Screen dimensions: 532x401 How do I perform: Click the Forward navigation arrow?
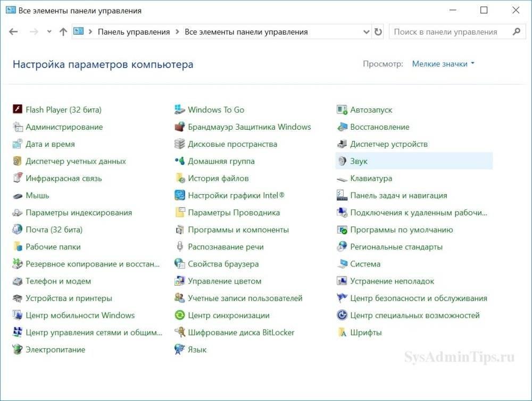point(34,32)
